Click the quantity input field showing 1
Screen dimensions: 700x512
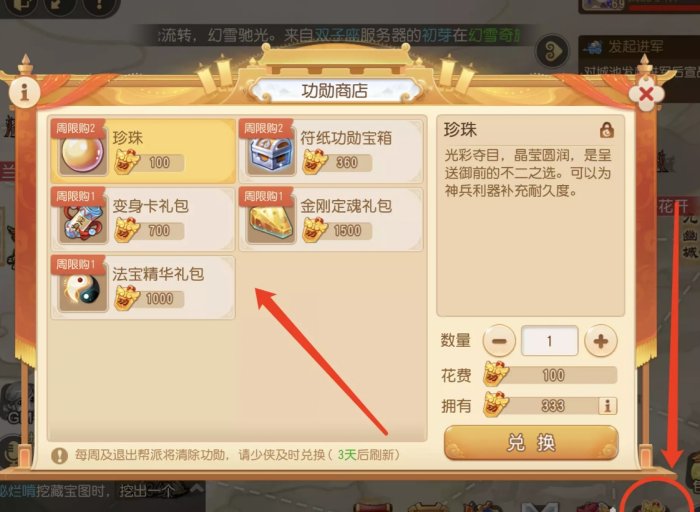tap(550, 341)
